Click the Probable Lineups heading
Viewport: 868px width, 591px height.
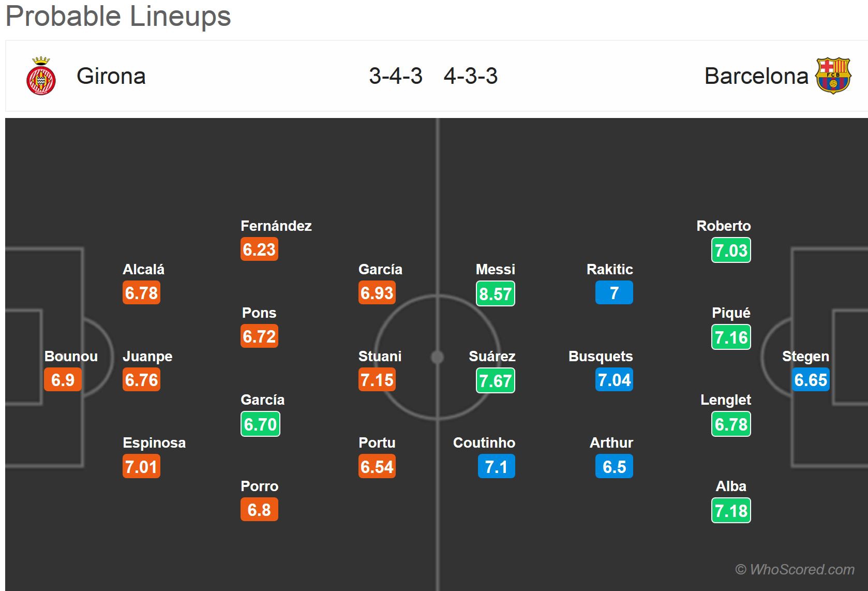(x=118, y=16)
